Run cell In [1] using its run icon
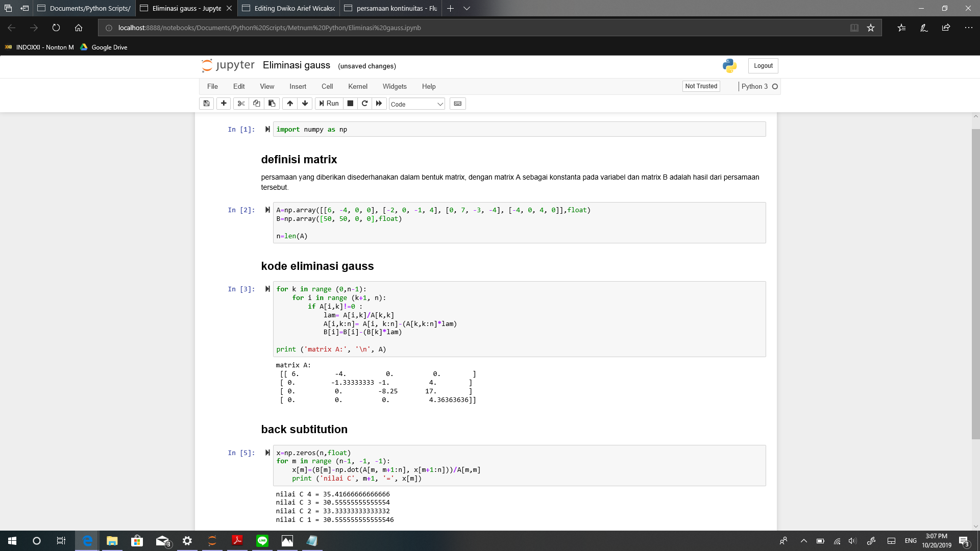980x551 pixels. click(x=267, y=129)
